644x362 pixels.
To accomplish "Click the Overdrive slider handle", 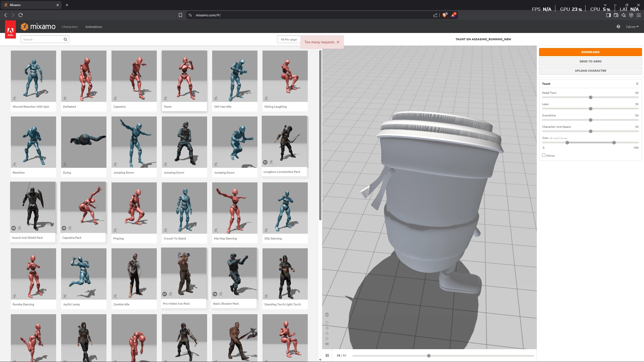I will [590, 120].
